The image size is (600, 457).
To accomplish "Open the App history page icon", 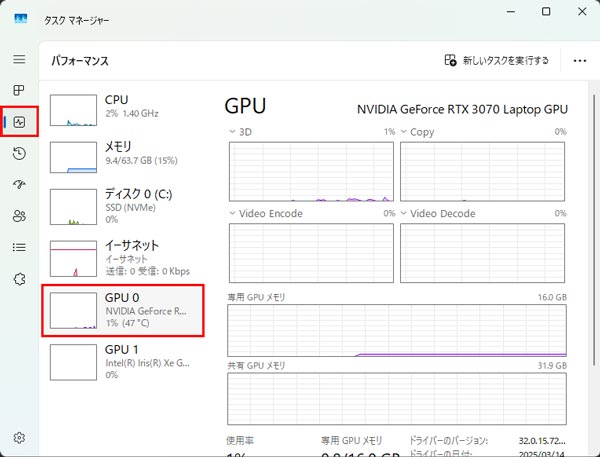I will pyautogui.click(x=19, y=153).
